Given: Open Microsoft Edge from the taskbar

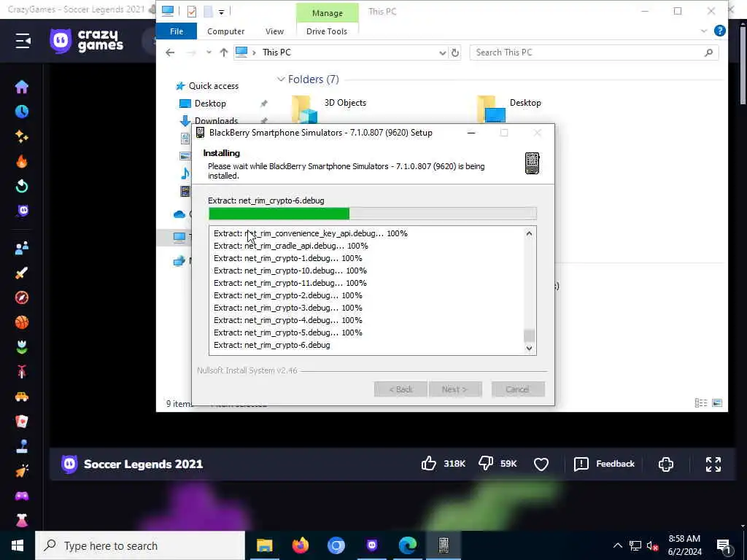Looking at the screenshot, I should coord(408,545).
